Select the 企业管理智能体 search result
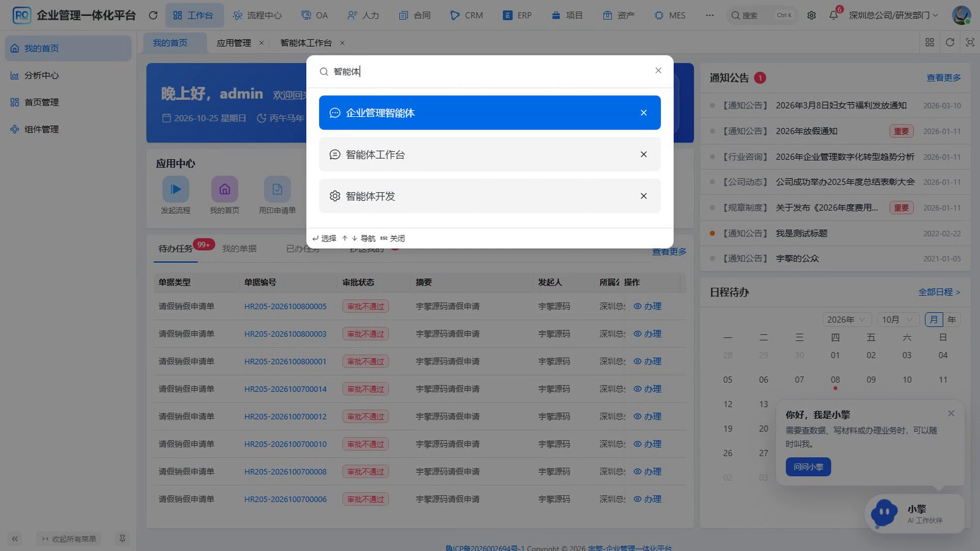This screenshot has height=551, width=980. 489,113
